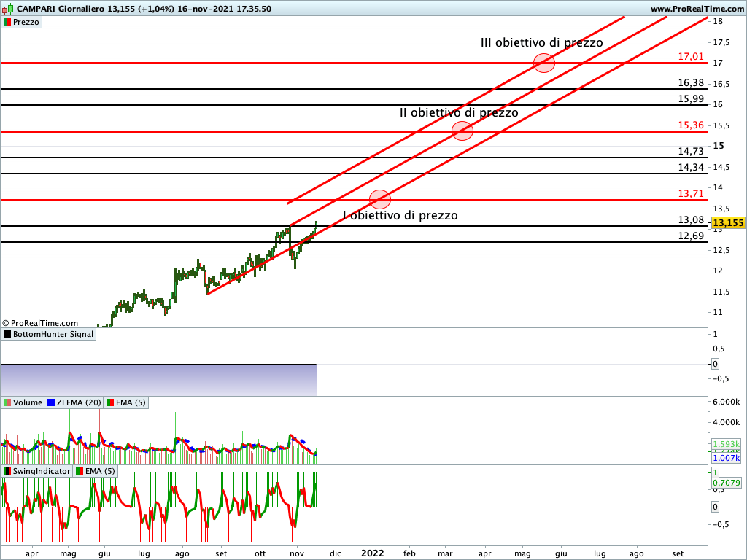Click the yellow 13,155 current price tag

727,223
